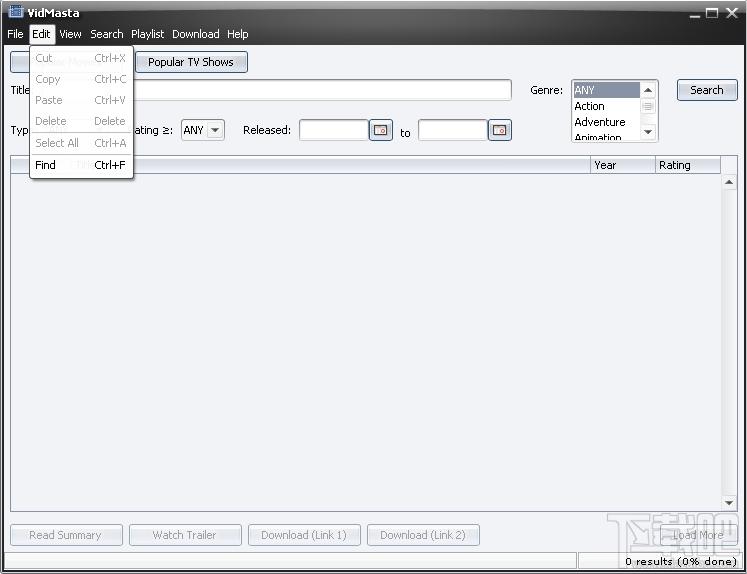
Task: Choose Copy in the Edit menu
Action: [81, 79]
